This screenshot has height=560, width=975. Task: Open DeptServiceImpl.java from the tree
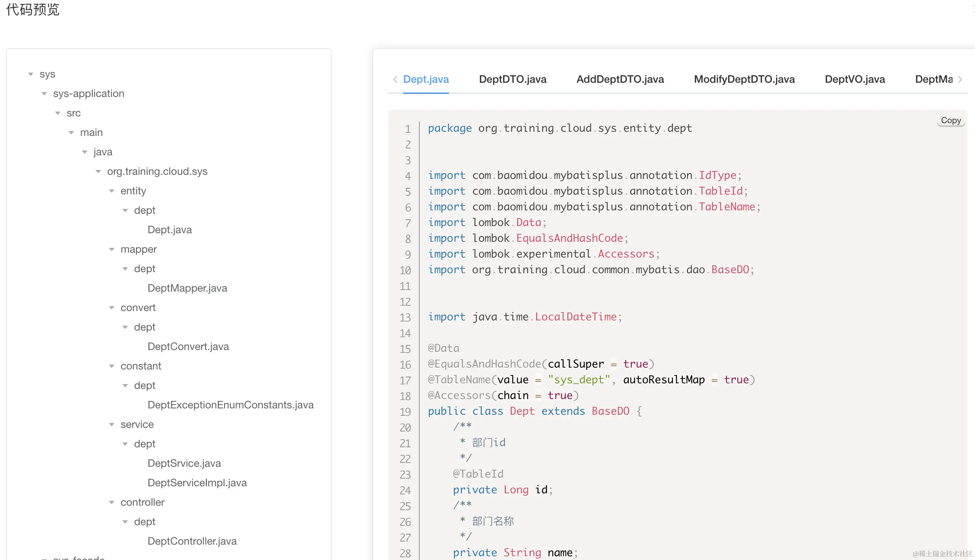tap(197, 483)
